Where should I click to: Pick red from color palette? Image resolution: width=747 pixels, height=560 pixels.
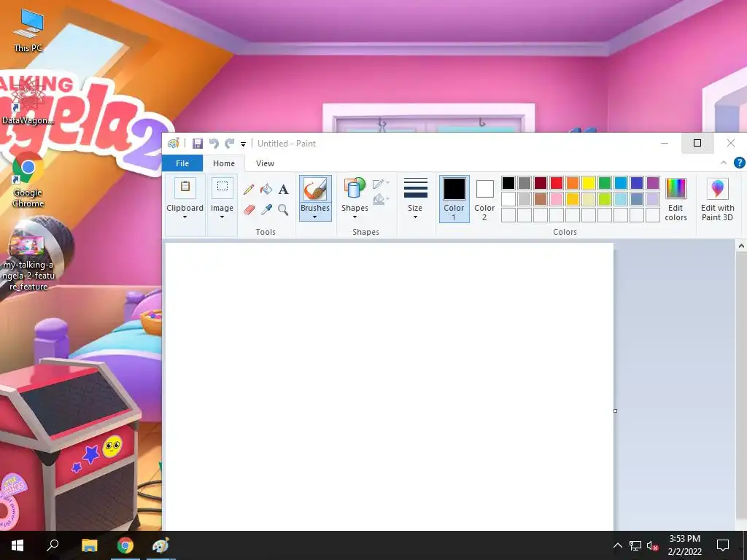tap(557, 183)
